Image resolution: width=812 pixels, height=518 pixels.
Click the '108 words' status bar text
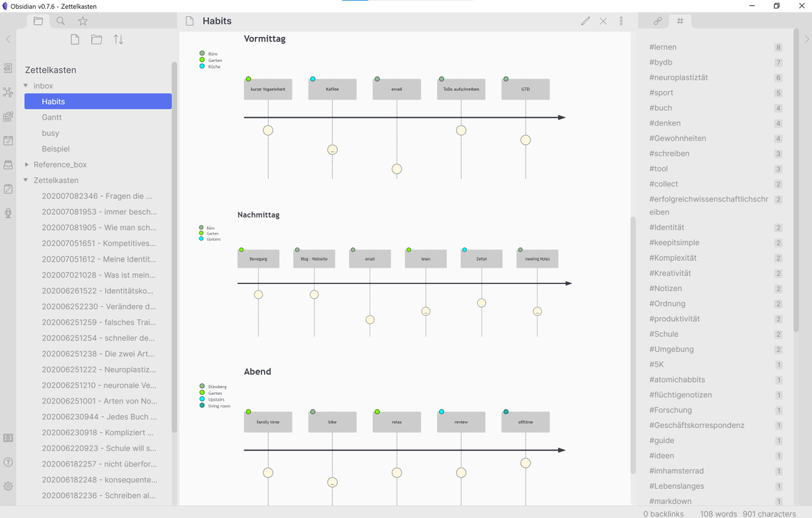point(717,514)
